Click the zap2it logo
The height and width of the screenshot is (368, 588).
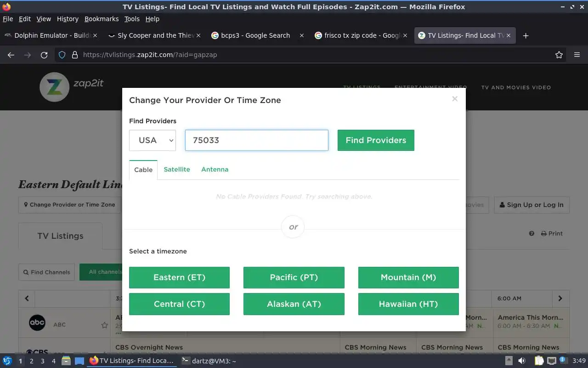[x=71, y=87]
